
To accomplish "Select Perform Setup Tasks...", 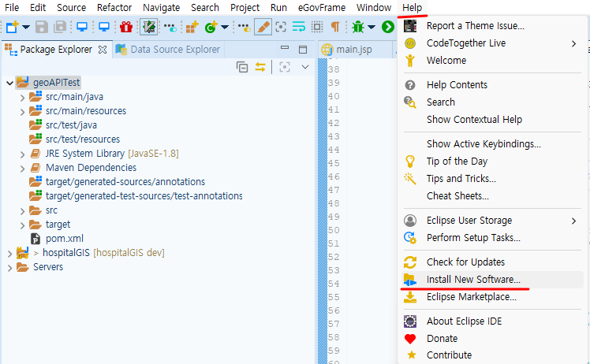I will tap(492, 238).
